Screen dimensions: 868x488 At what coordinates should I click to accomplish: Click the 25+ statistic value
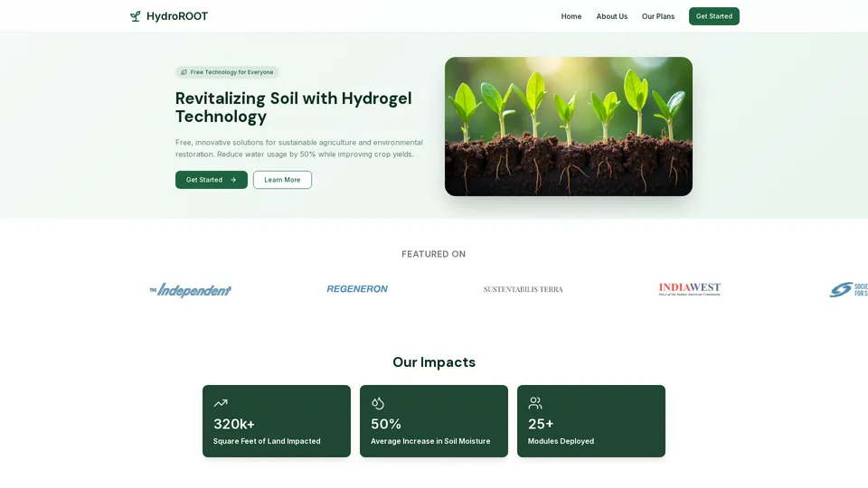541,424
